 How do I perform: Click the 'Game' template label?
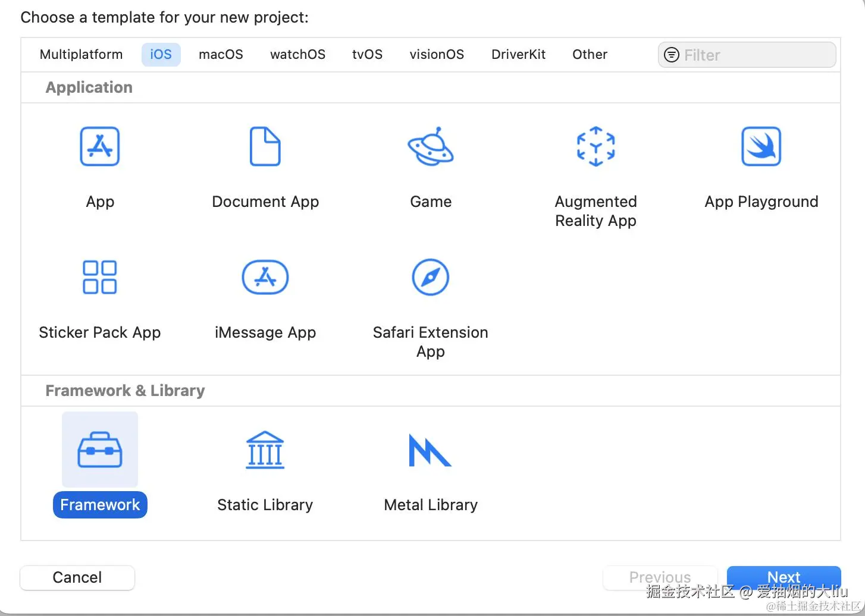tap(431, 202)
